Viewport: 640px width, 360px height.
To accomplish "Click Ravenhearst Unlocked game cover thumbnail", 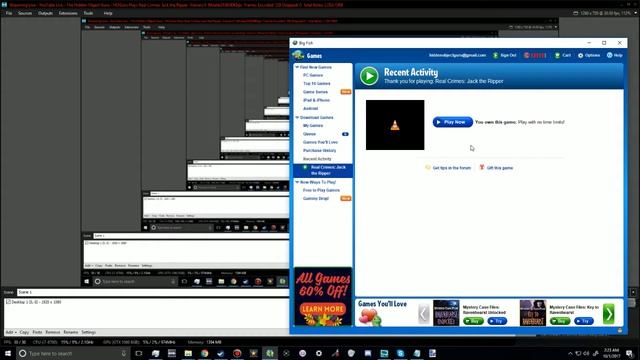I will point(446,313).
